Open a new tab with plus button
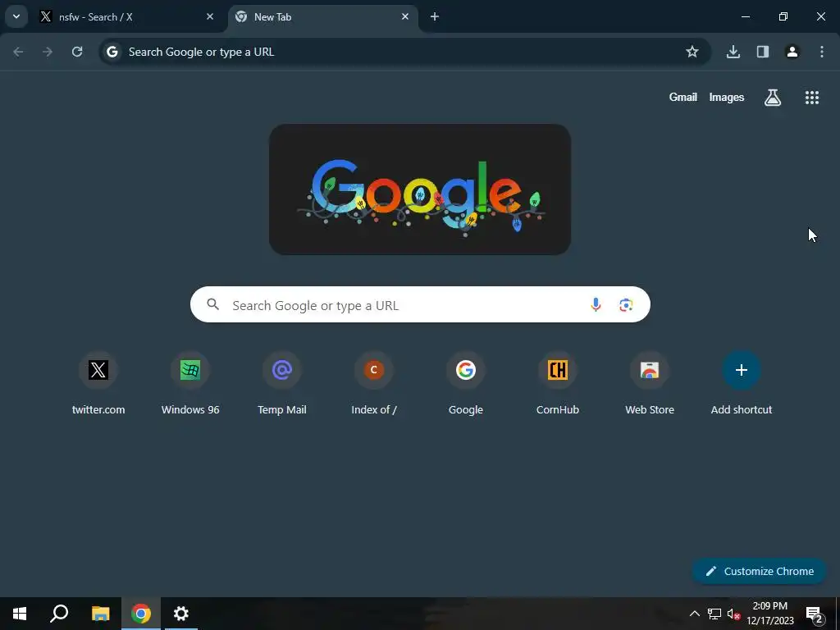The height and width of the screenshot is (630, 840). click(x=435, y=16)
